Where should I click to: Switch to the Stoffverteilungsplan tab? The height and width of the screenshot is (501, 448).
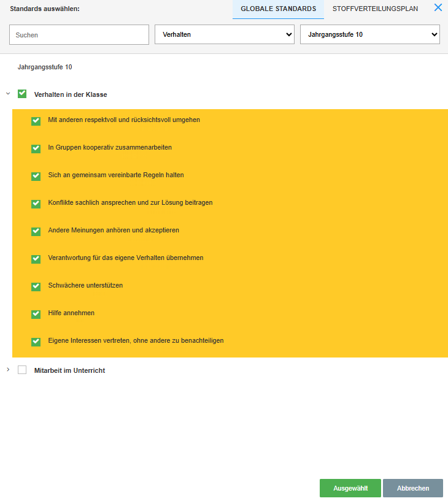(375, 9)
